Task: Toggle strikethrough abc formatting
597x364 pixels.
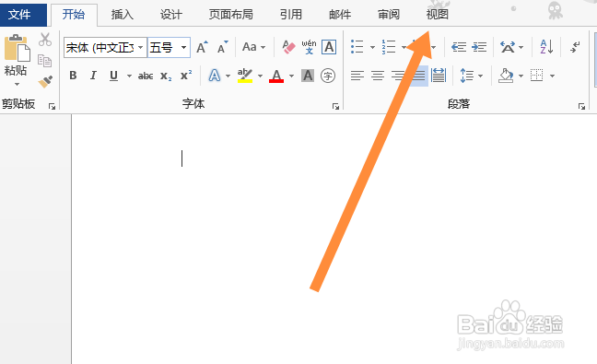Action: (x=146, y=76)
